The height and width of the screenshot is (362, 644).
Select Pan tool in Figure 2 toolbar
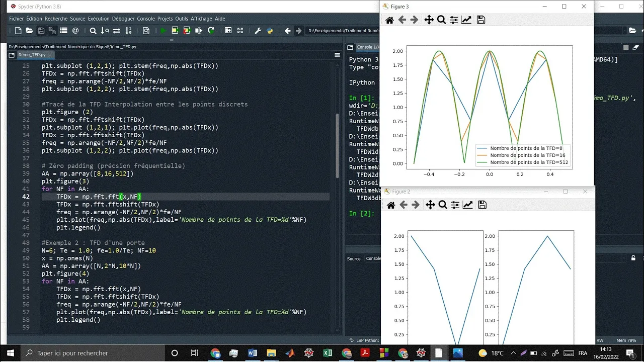pos(430,205)
